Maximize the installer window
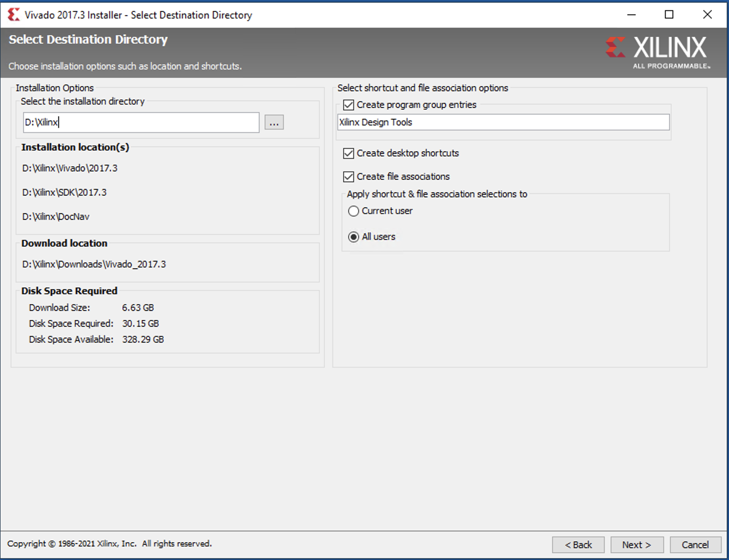The width and height of the screenshot is (729, 560). pyautogui.click(x=669, y=15)
